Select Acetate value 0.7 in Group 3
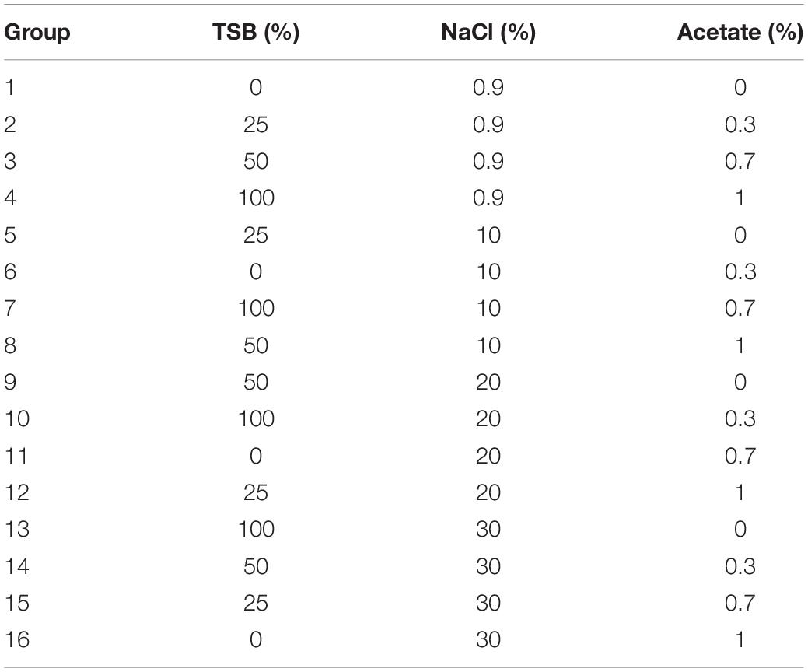The width and height of the screenshot is (808, 672). coord(740,161)
